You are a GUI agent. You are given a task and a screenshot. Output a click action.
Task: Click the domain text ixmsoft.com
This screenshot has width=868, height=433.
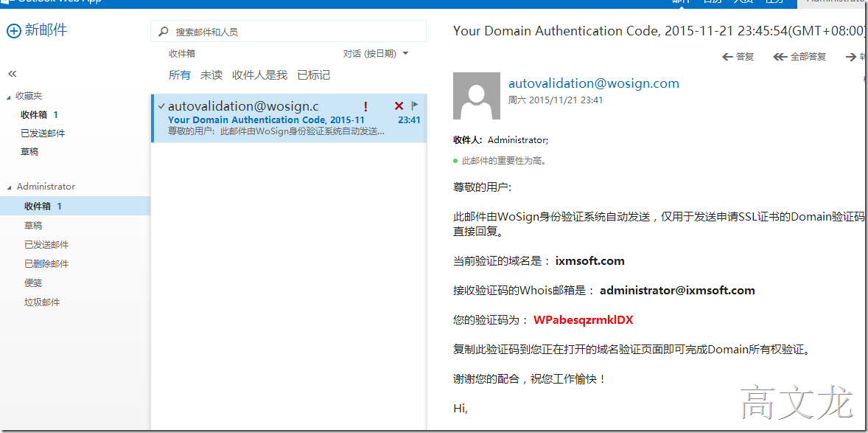[x=590, y=260]
